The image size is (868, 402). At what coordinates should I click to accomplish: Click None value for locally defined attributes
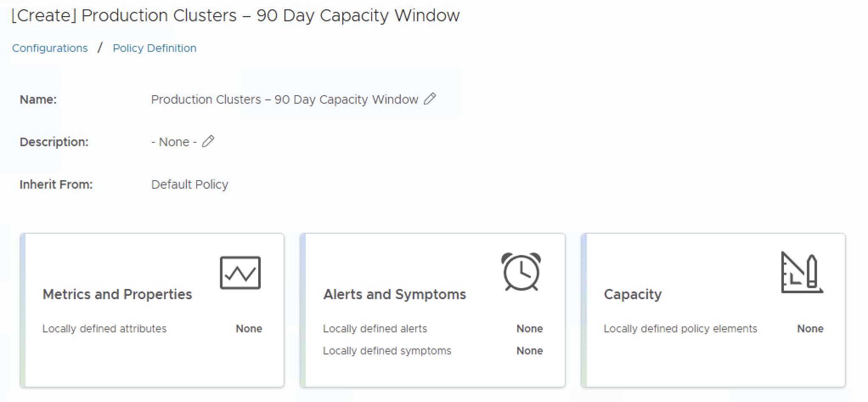click(249, 328)
